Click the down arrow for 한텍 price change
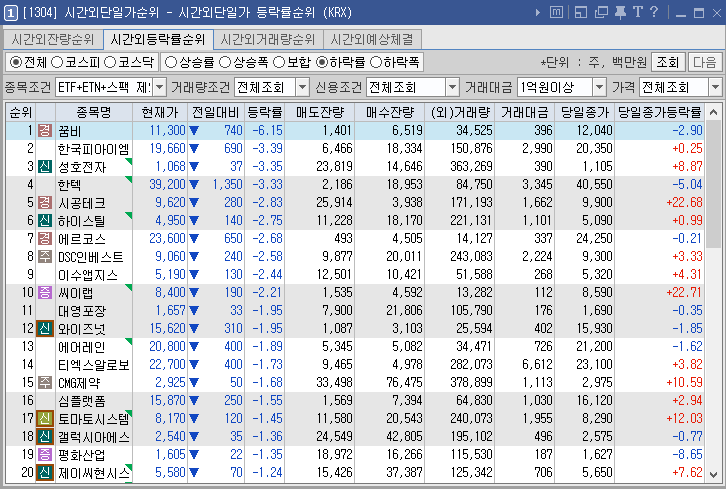Screen dimensions: 726x489 194,185
